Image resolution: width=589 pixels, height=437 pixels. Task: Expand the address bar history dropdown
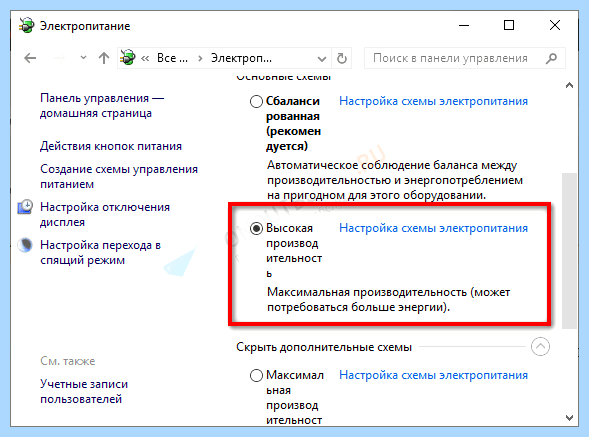(x=322, y=59)
